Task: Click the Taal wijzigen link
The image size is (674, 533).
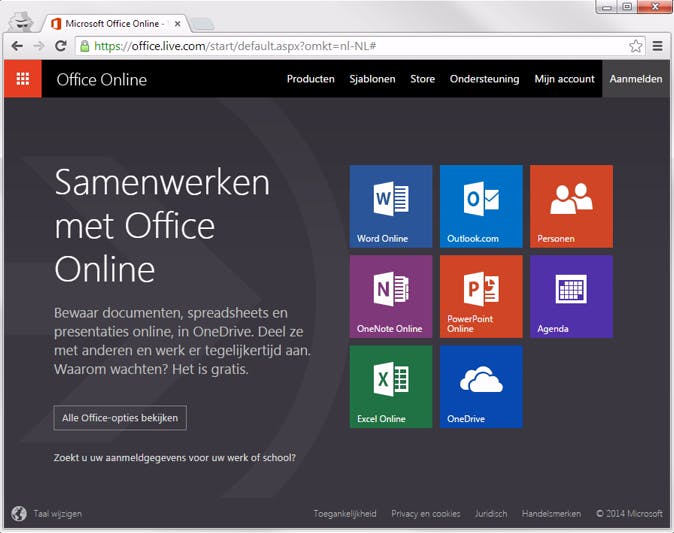Action: (58, 514)
